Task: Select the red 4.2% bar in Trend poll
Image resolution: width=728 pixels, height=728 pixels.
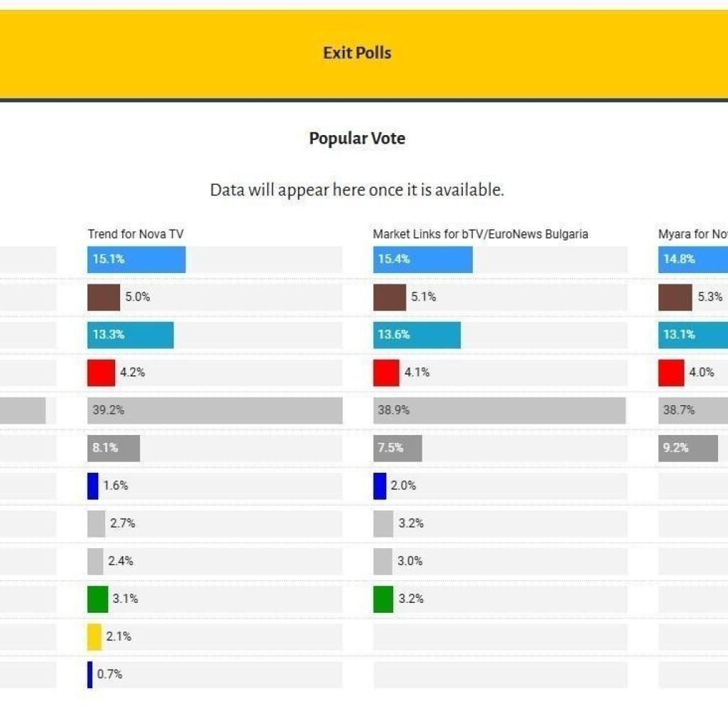Action: point(101,373)
